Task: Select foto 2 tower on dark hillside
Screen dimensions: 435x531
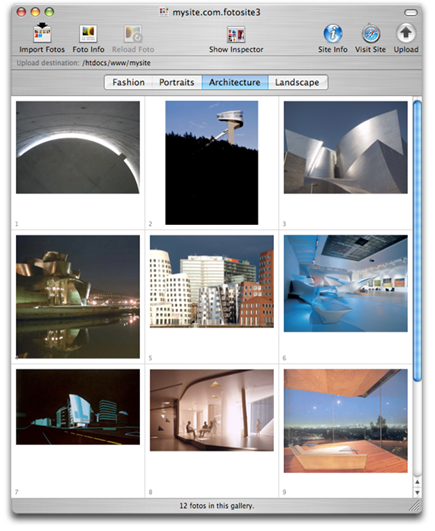Action: coord(212,163)
